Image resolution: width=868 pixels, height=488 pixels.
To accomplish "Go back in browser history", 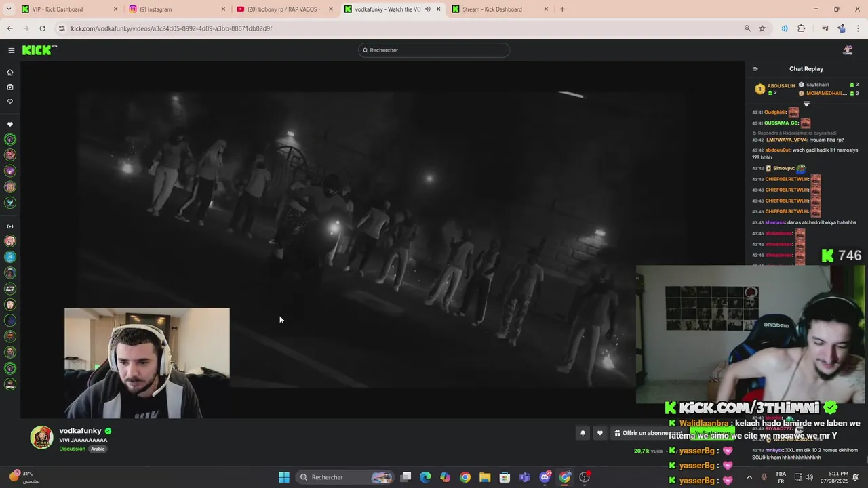I will click(x=10, y=28).
